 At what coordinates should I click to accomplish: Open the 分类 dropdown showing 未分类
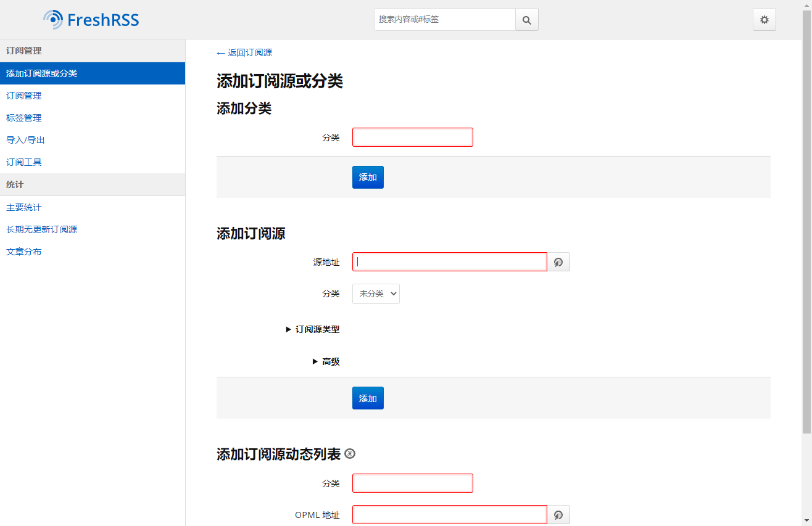pyautogui.click(x=376, y=294)
